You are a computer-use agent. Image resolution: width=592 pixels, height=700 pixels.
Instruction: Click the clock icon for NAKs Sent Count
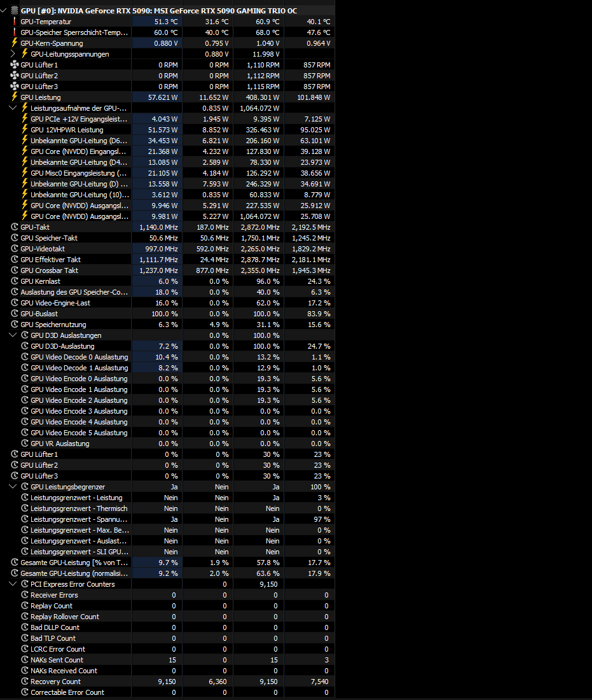pos(25,660)
